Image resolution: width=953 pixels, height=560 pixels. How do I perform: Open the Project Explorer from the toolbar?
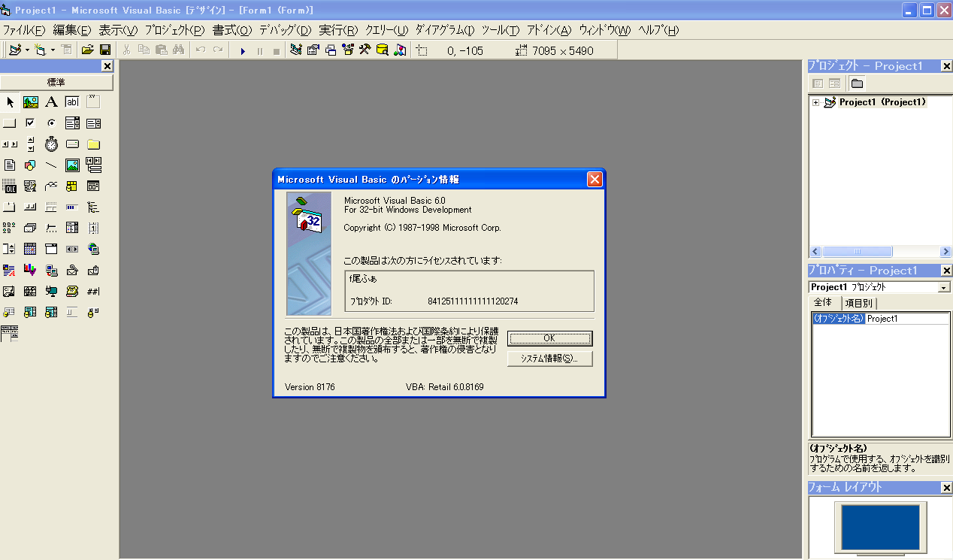(x=296, y=50)
